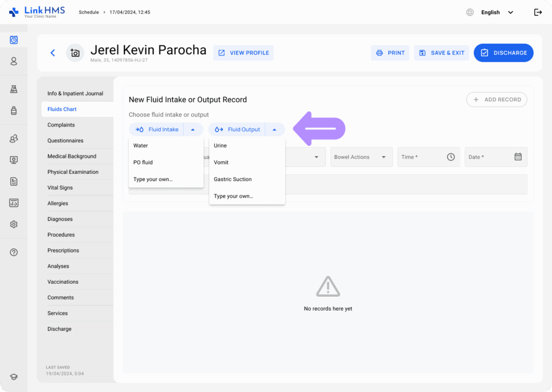Screen dimensions: 552x392
Task: Open the laboratory flask sidebar icon
Action: click(14, 89)
